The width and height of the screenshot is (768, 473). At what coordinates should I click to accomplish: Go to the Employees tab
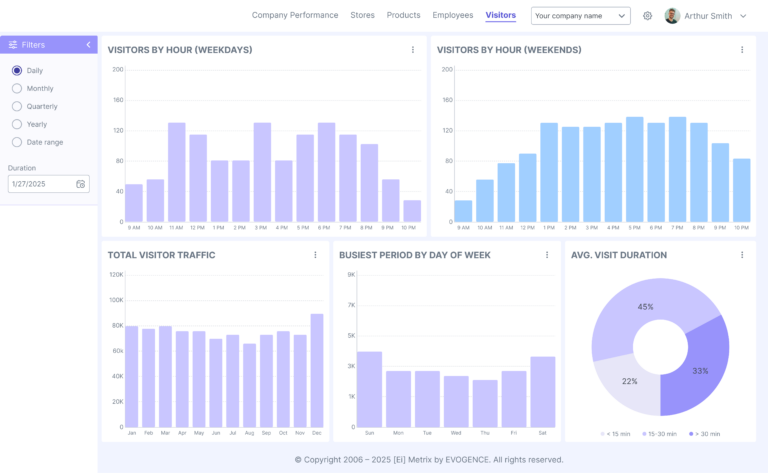click(453, 15)
